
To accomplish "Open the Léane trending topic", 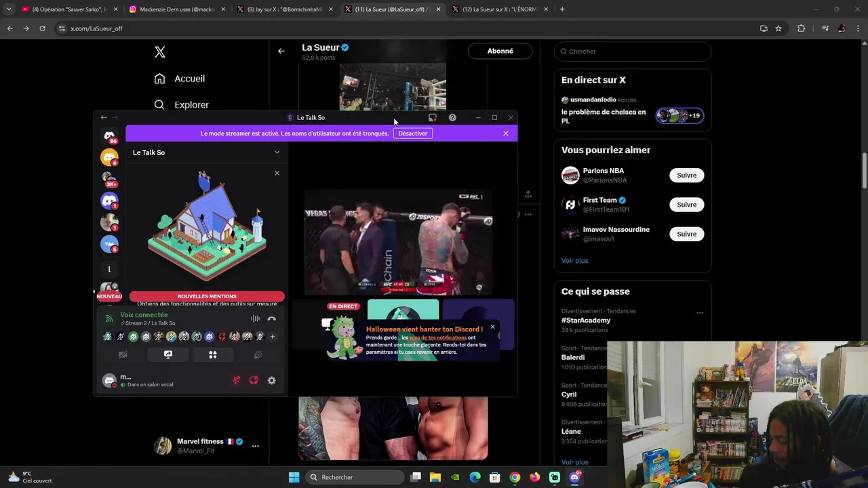I will [571, 431].
